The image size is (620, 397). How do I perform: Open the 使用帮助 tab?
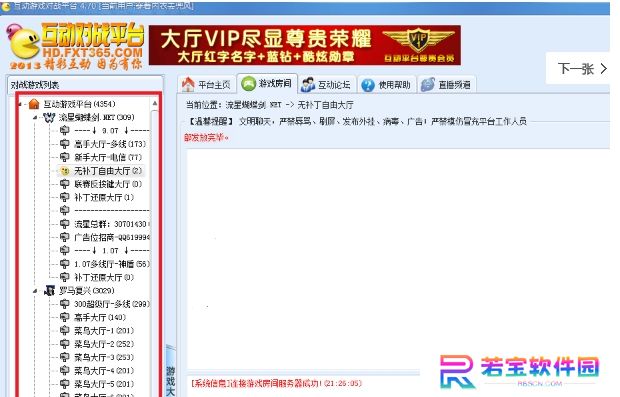pos(387,85)
